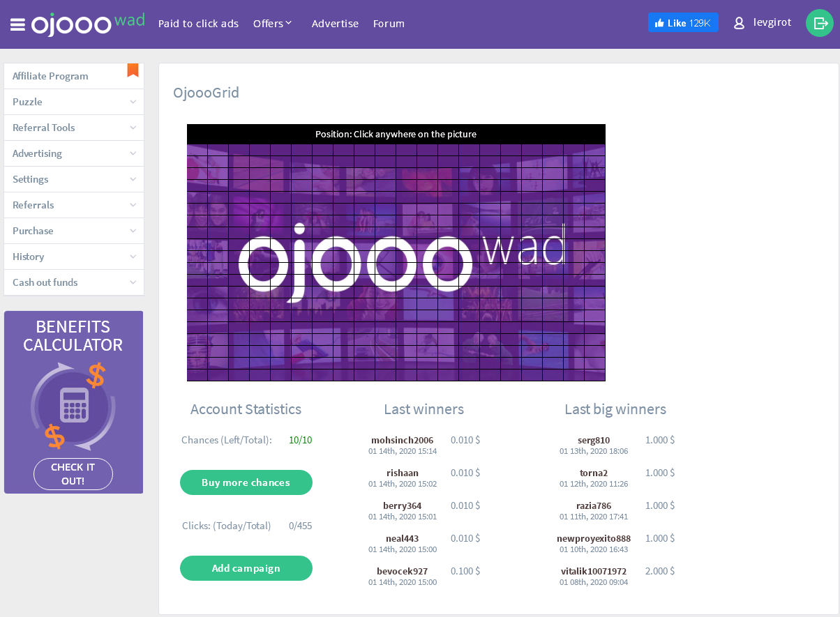Click big winner newproyexito888
840x617 pixels.
coord(594,539)
